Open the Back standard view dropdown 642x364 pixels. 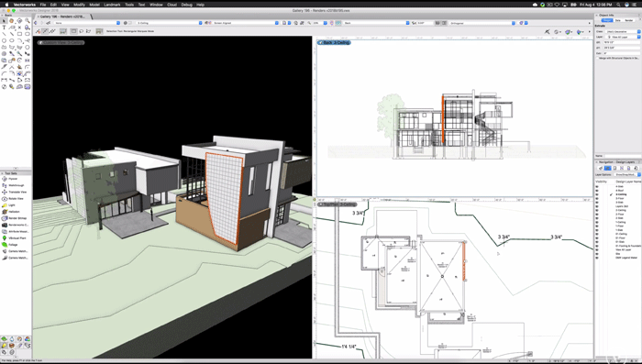click(376, 23)
